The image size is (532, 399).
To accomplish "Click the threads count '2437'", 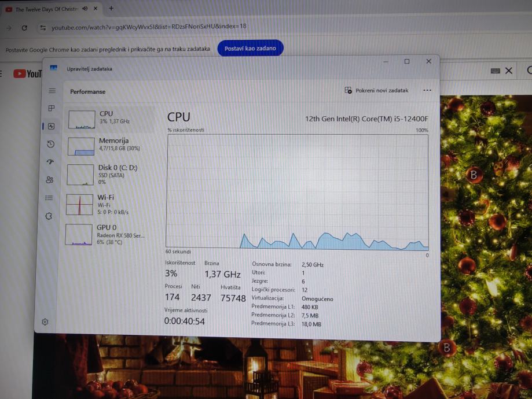I will pos(201,298).
